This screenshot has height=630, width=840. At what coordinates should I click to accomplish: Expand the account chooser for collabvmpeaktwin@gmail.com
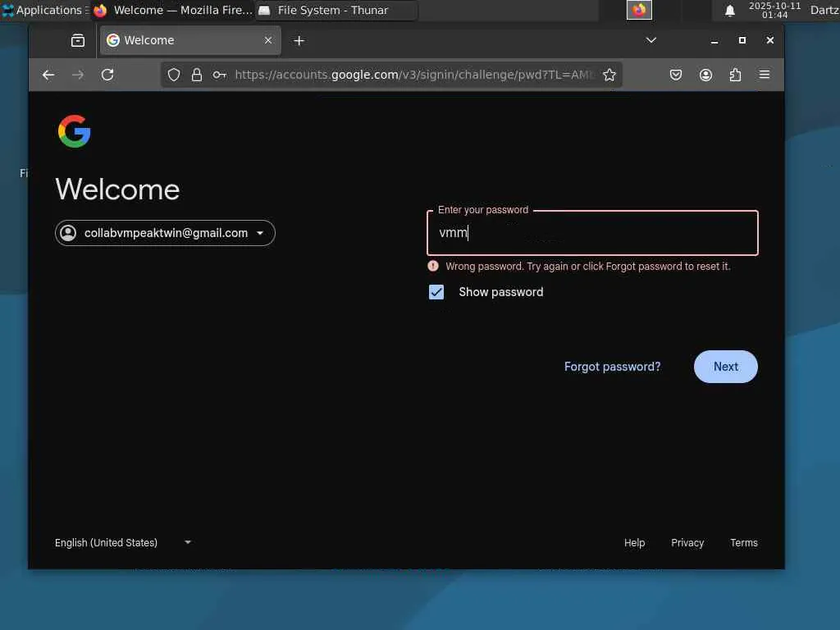pos(165,233)
